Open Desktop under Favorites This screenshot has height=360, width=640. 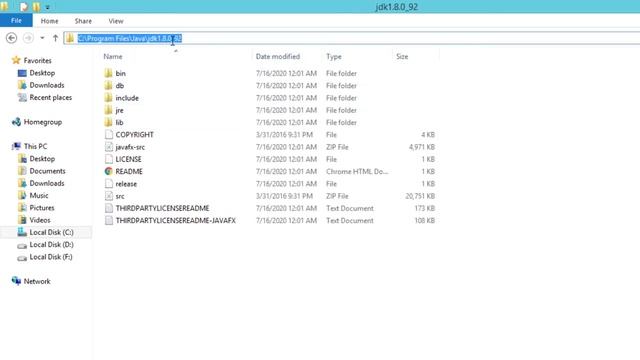(42, 73)
